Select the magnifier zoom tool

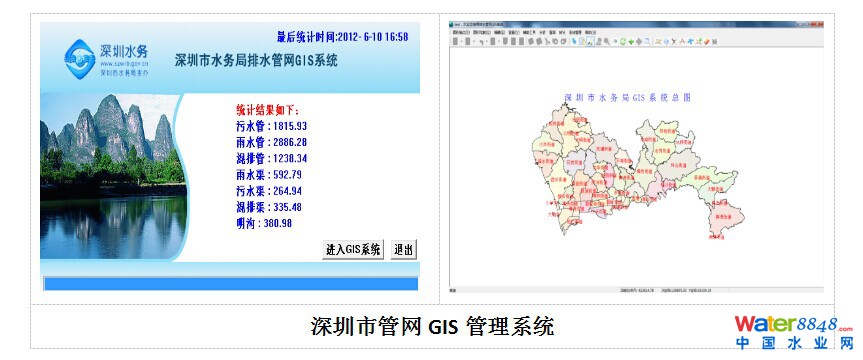click(x=607, y=41)
